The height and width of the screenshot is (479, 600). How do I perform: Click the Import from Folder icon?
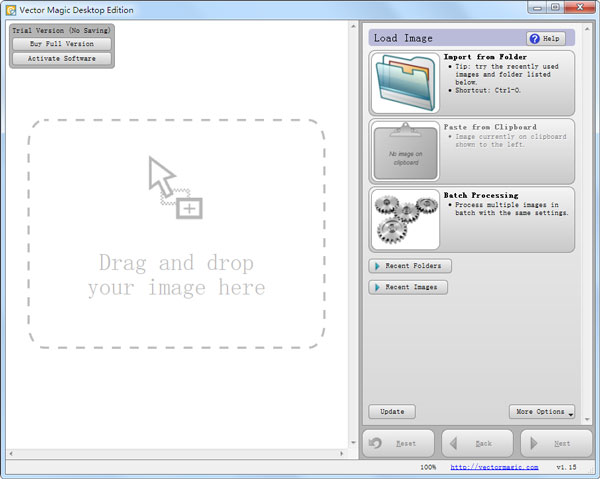click(x=405, y=83)
